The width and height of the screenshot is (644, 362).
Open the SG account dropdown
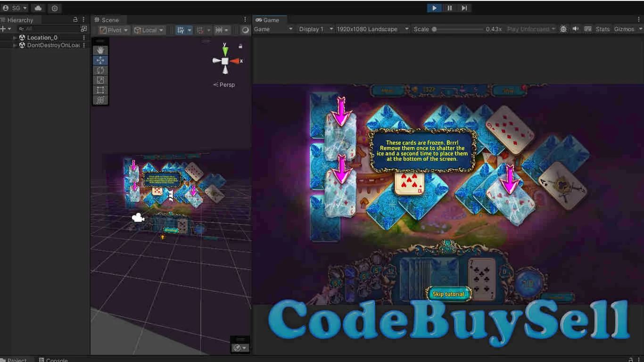(15, 8)
